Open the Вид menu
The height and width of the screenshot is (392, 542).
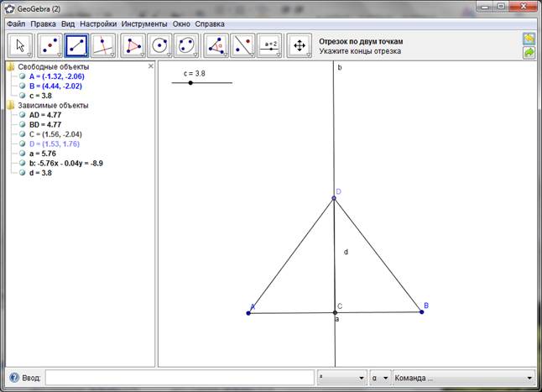(x=68, y=24)
